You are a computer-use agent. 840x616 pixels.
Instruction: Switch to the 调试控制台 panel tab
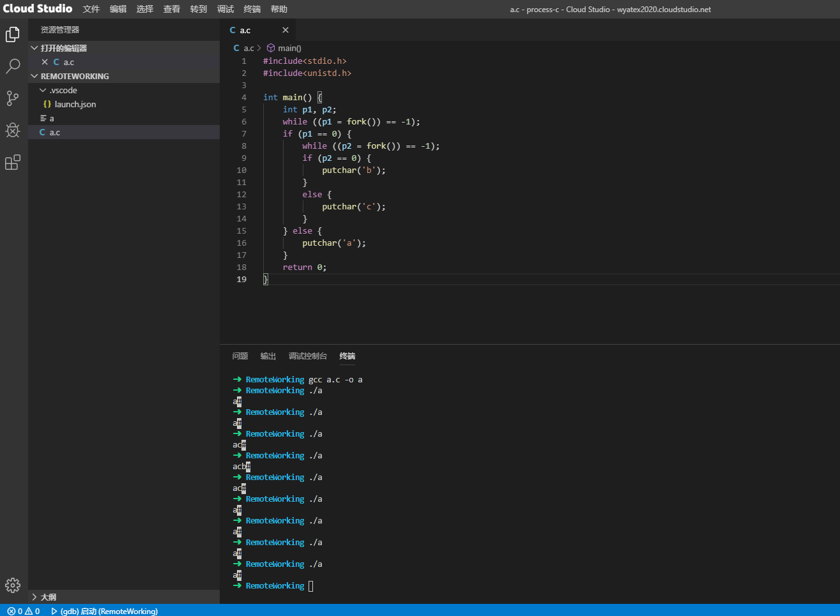click(x=307, y=356)
